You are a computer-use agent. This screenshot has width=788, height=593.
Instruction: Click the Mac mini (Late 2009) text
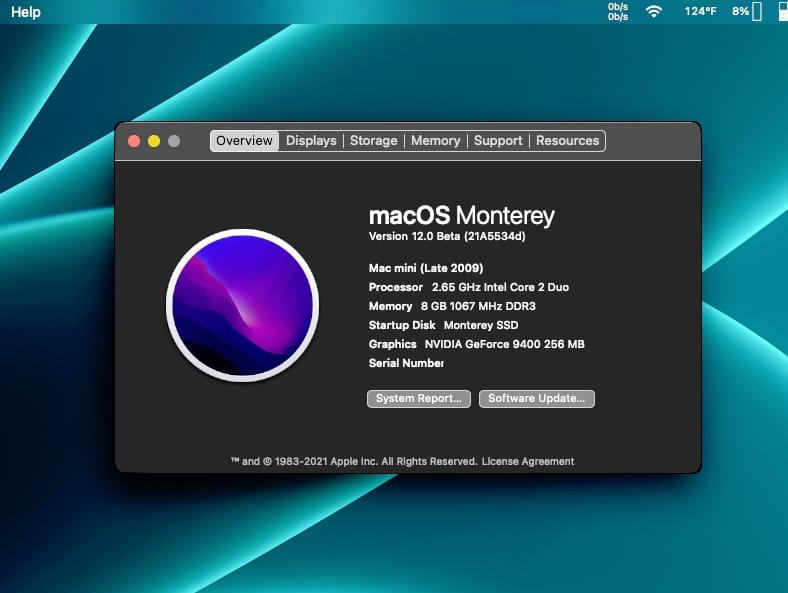pyautogui.click(x=426, y=268)
